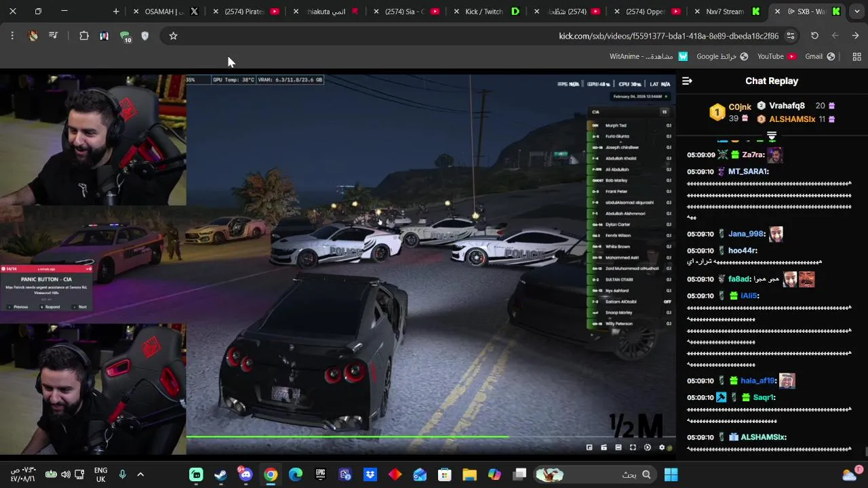Open Chrome's three-dot menu
This screenshot has width=868, height=488.
click(x=12, y=36)
